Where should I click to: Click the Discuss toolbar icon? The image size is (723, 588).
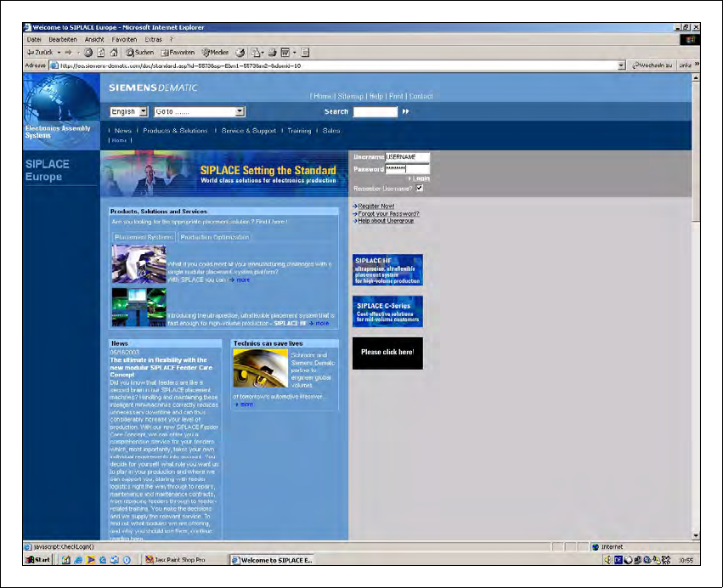coord(305,53)
